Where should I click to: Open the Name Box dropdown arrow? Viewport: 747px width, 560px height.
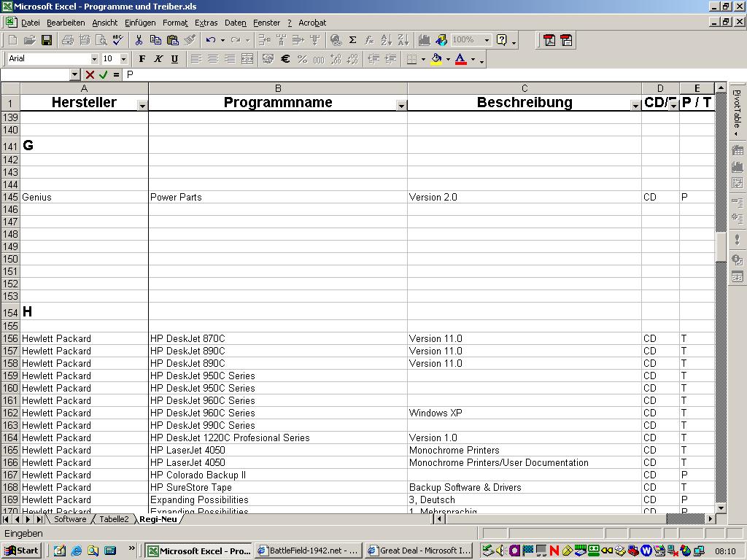[75, 75]
